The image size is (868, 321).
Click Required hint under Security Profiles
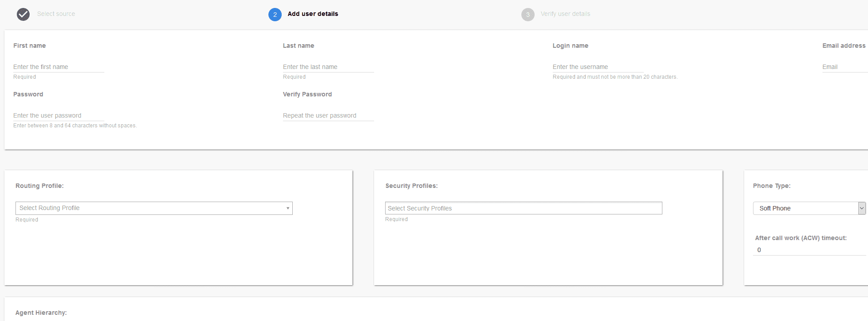point(397,219)
